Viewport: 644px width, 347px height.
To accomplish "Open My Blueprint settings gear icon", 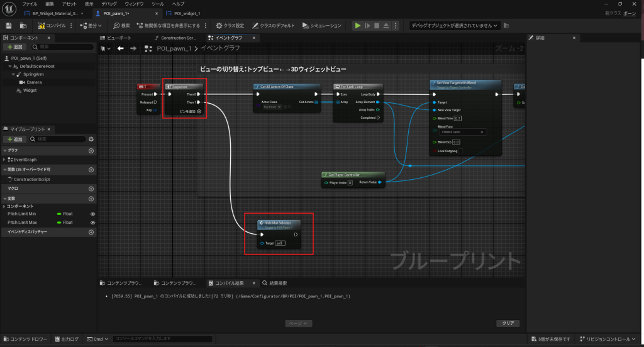I will point(91,139).
